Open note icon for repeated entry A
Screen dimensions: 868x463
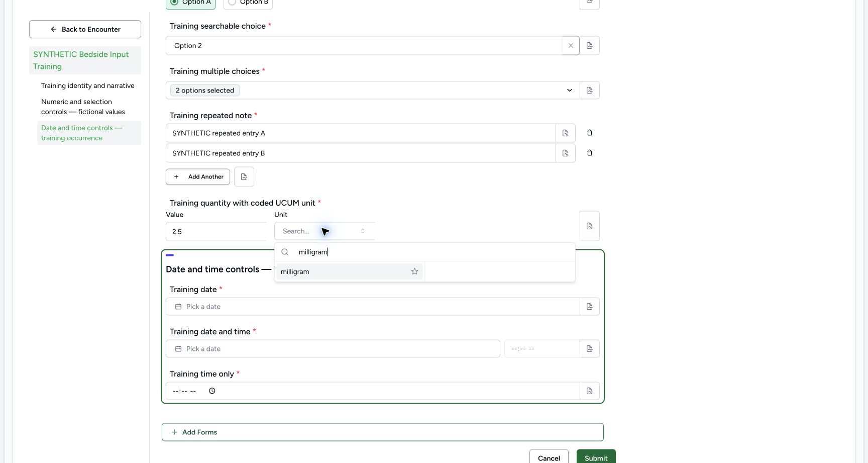point(566,133)
